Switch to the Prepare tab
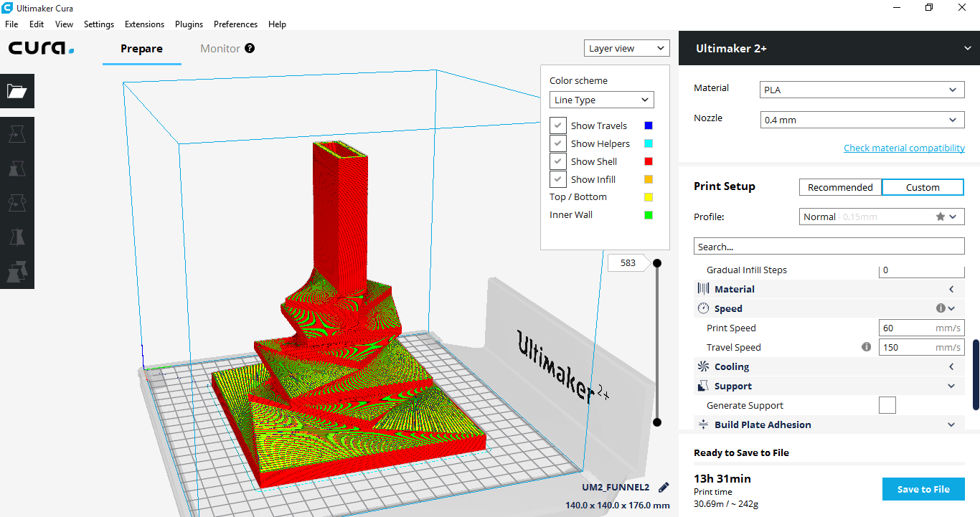Screen dimensions: 980x517 click(x=141, y=48)
